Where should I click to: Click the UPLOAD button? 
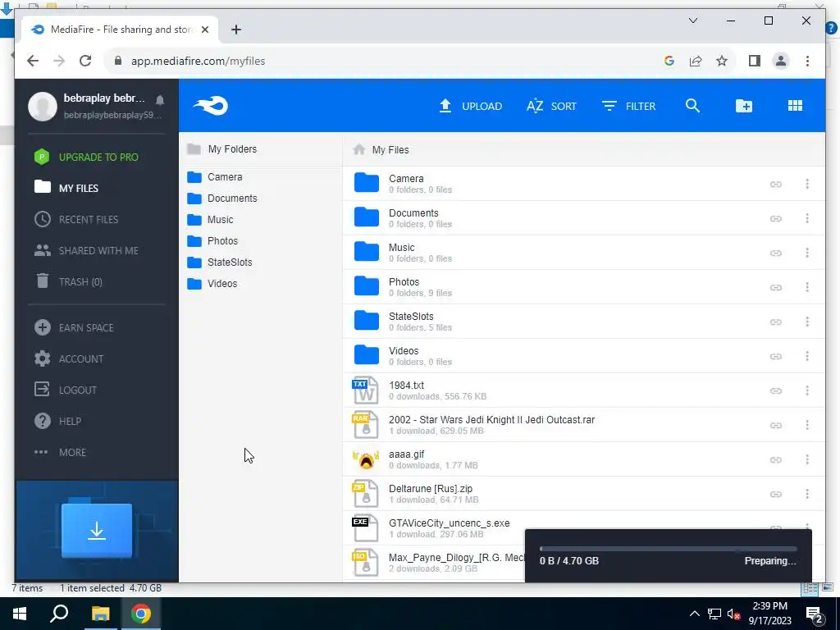470,106
